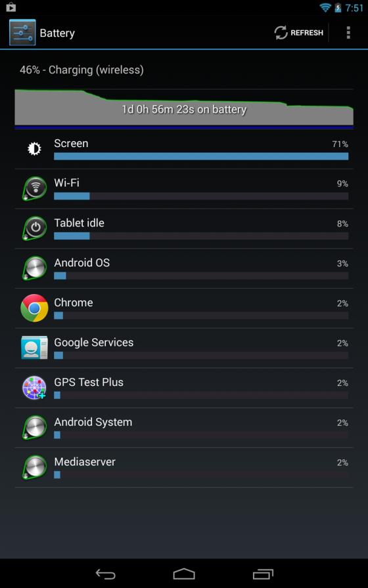Tap the Wi-Fi usage progress bar
Image resolution: width=368 pixels, height=588 pixels.
(x=201, y=196)
